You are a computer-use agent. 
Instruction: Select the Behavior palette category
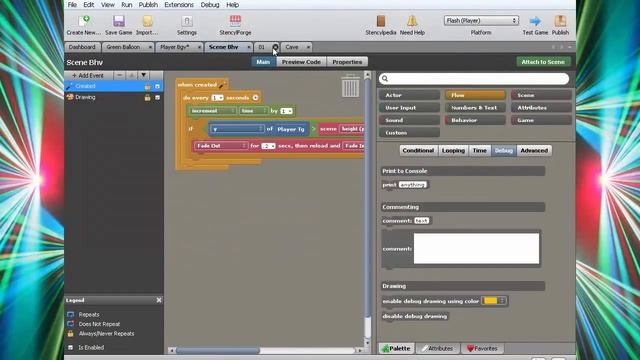(x=476, y=120)
